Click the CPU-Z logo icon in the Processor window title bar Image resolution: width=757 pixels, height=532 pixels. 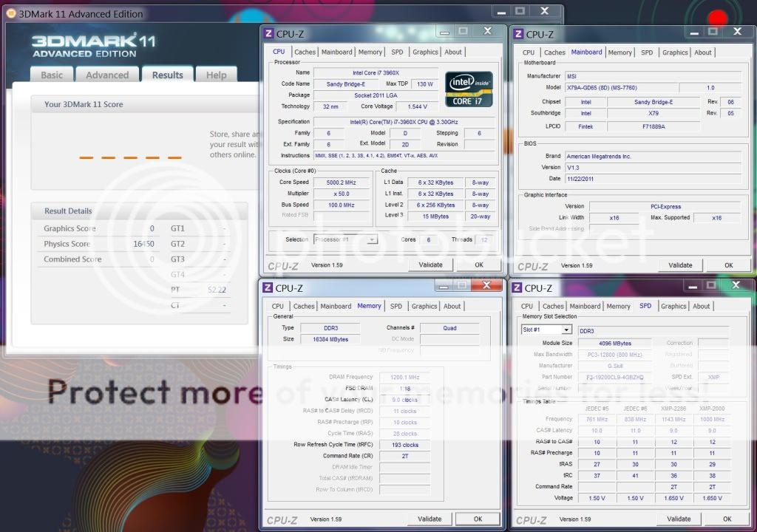(268, 34)
